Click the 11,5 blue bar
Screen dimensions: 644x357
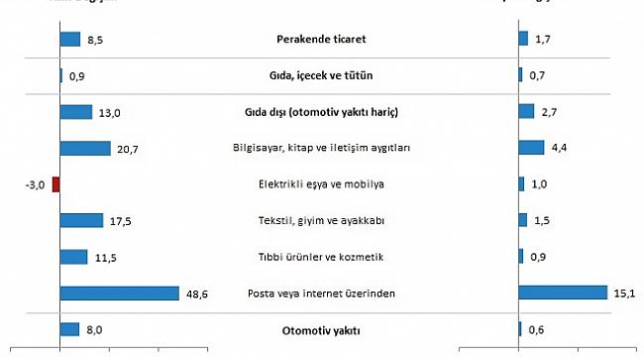coord(74,257)
